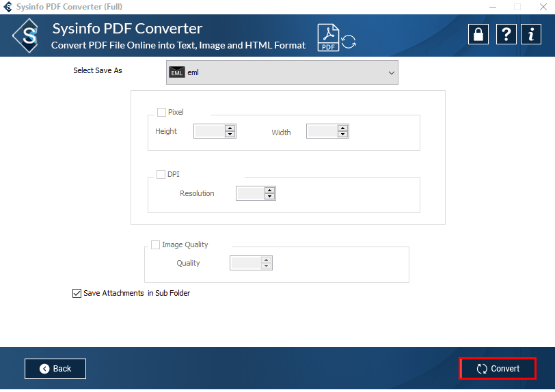Increase Height with up arrow
The height and width of the screenshot is (392, 555).
(230, 128)
